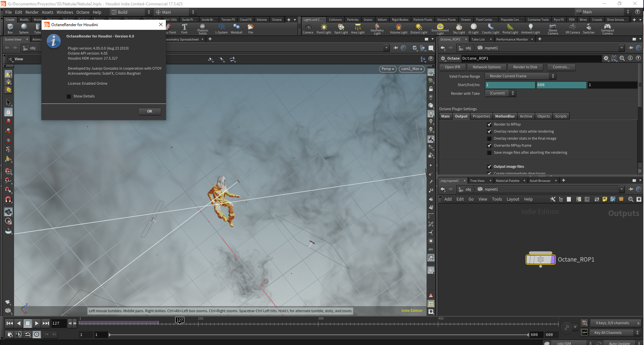Open the Windows menu
Screen dimensions: 644x345
pos(65,12)
